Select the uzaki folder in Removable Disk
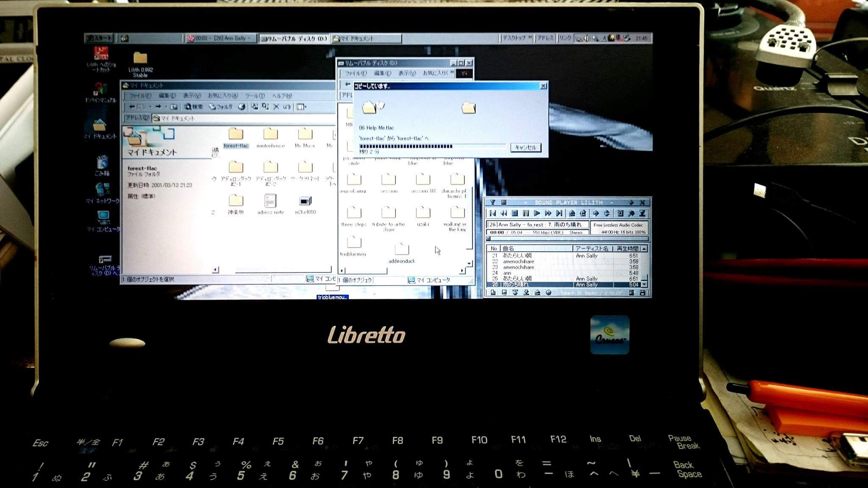The height and width of the screenshot is (488, 868). (x=423, y=216)
